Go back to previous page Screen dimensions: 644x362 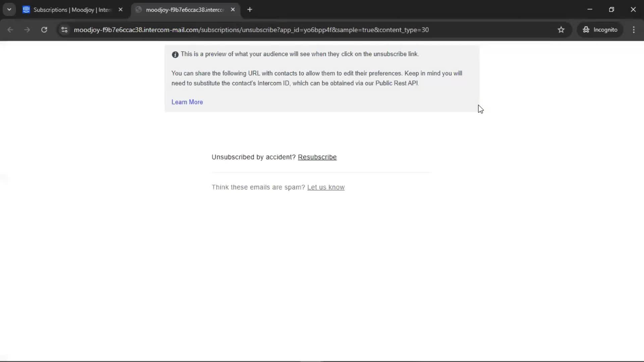10,30
